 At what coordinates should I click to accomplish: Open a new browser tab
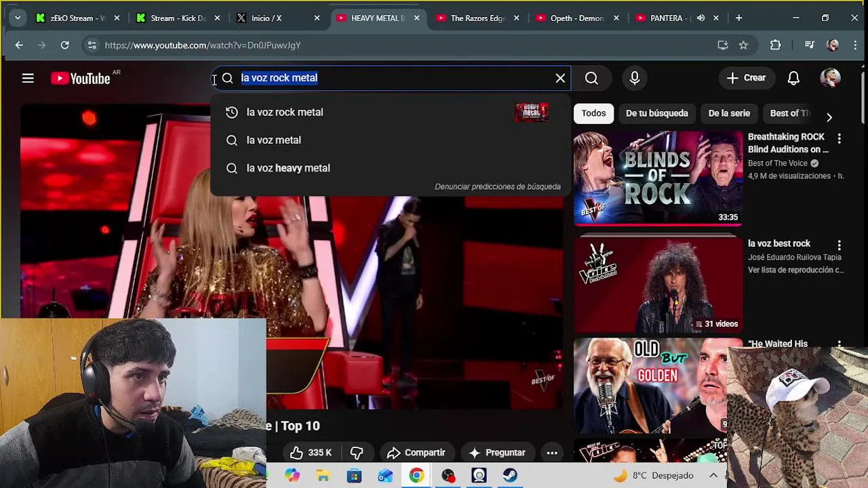point(738,18)
